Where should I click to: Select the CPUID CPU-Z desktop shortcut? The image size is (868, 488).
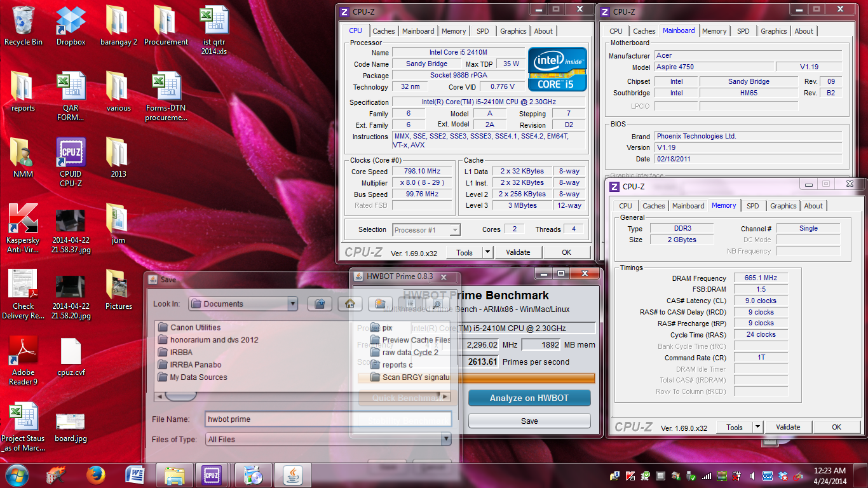pos(71,162)
